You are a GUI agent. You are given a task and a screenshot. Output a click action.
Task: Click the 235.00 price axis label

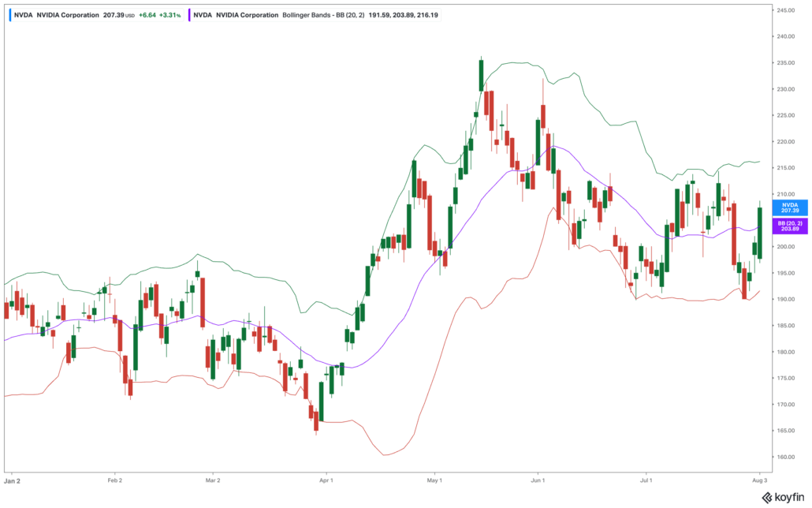tap(785, 63)
